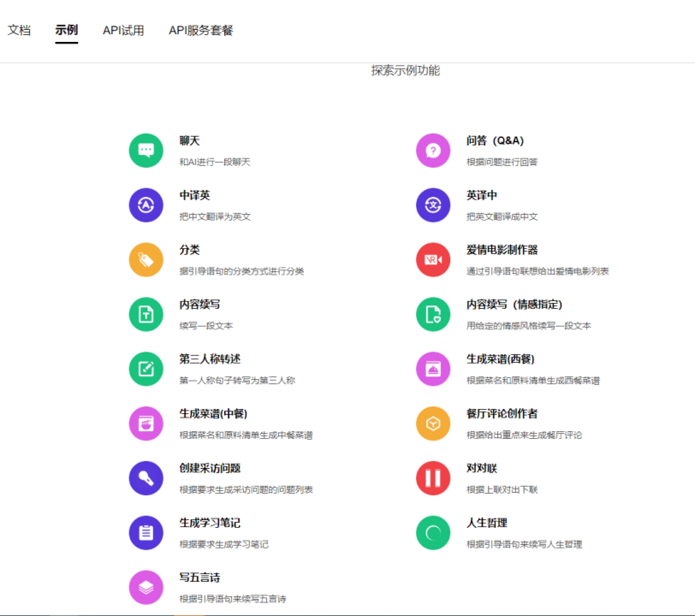Viewport: 695px width, 616px height.
Task: Click the 探索示例功能 heading text
Action: tap(406, 71)
